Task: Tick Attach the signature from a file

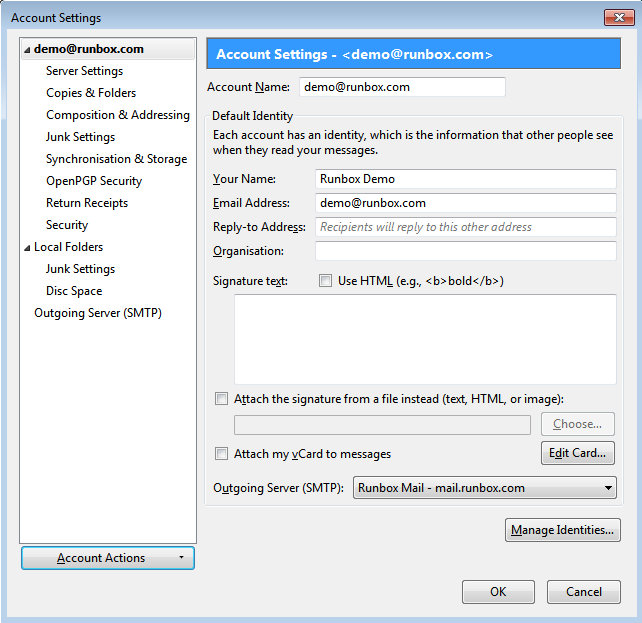Action: [x=221, y=399]
